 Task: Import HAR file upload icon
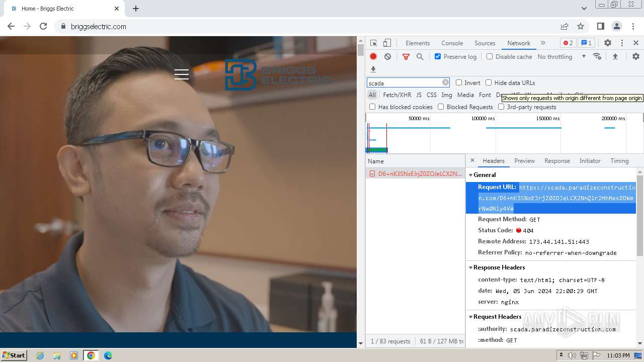point(615,57)
